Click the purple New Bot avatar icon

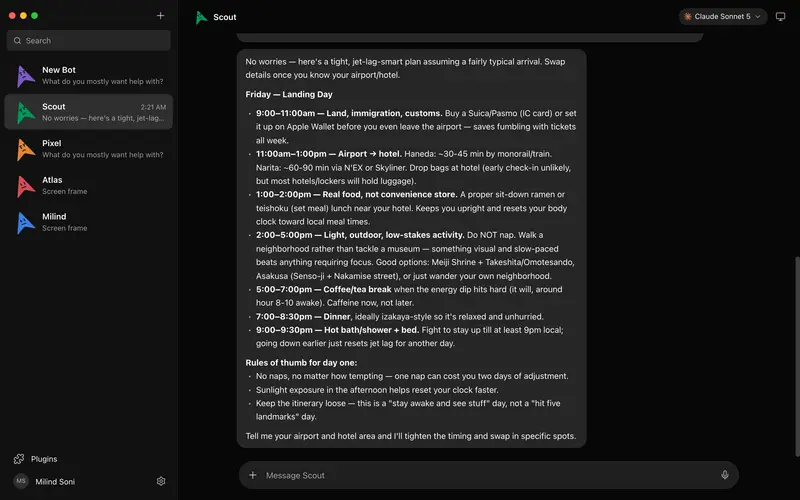click(25, 76)
